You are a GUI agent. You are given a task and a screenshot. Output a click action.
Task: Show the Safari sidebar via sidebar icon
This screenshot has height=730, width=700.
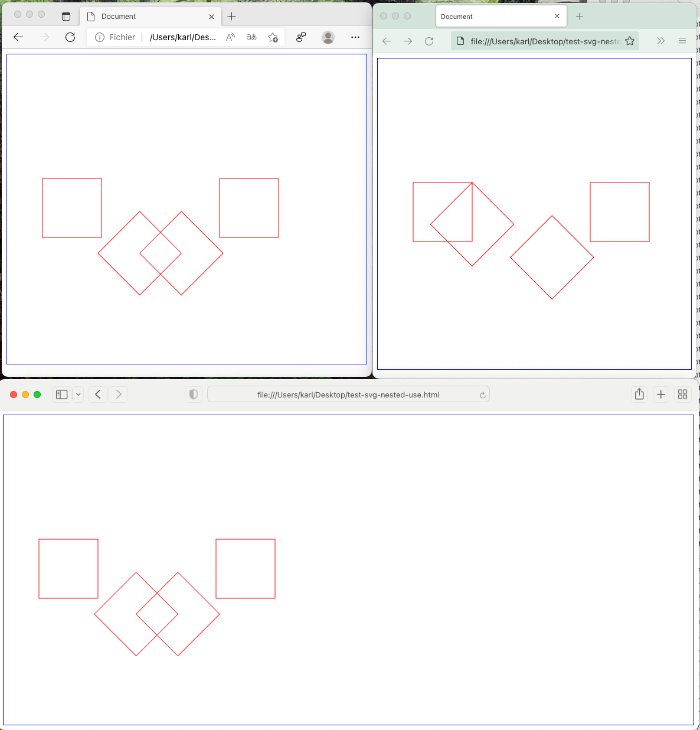61,394
